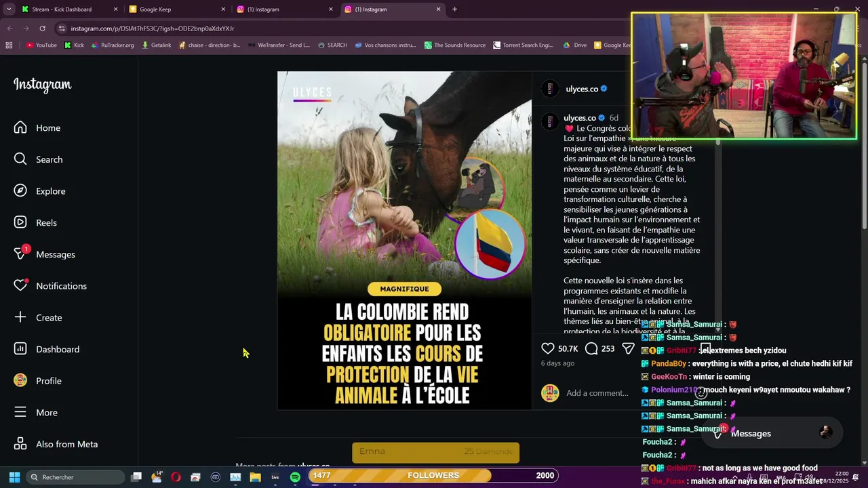Viewport: 868px width, 488px height.
Task: Go back in browser history
Action: pyautogui.click(x=9, y=28)
